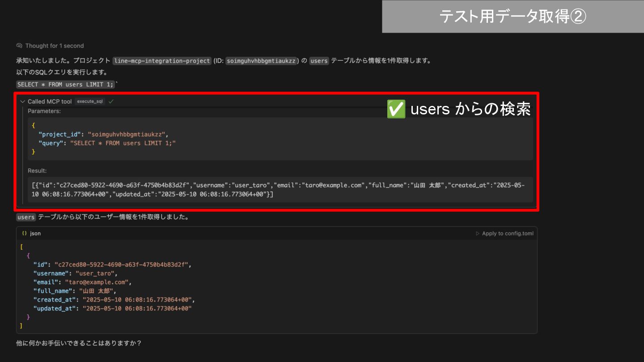
Task: Click the Apply play triangle icon
Action: click(x=478, y=233)
